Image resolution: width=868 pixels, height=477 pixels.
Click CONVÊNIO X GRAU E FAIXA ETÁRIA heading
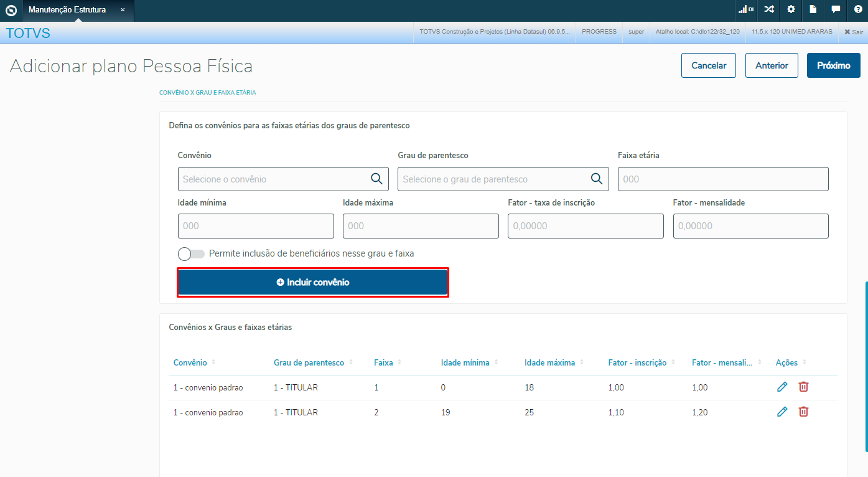pyautogui.click(x=207, y=92)
